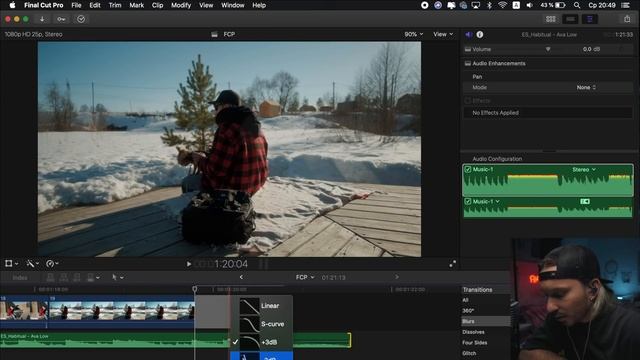Image resolution: width=640 pixels, height=360 pixels.
Task: Choose the highlighted -3dB fade shape
Action: coord(262,356)
